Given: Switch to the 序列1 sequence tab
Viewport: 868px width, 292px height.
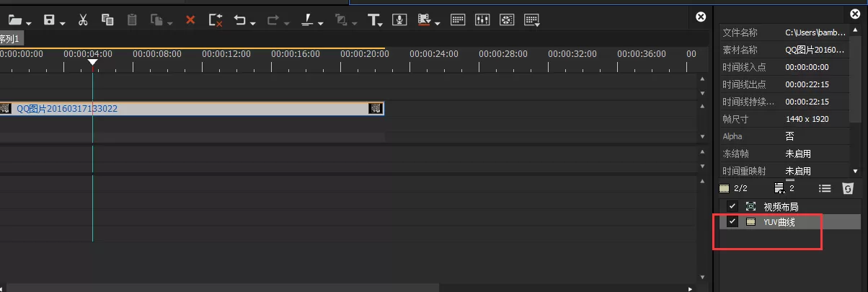Looking at the screenshot, I should (x=11, y=38).
